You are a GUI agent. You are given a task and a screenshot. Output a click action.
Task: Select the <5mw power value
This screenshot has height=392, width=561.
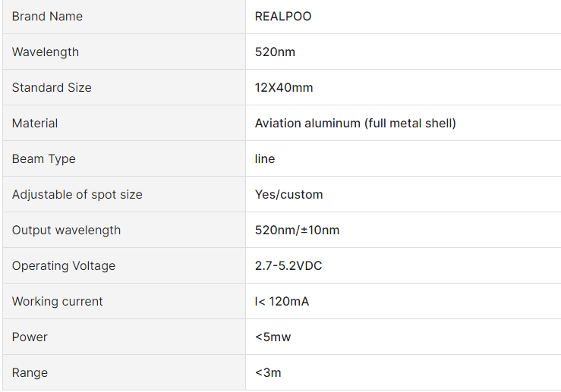point(273,337)
